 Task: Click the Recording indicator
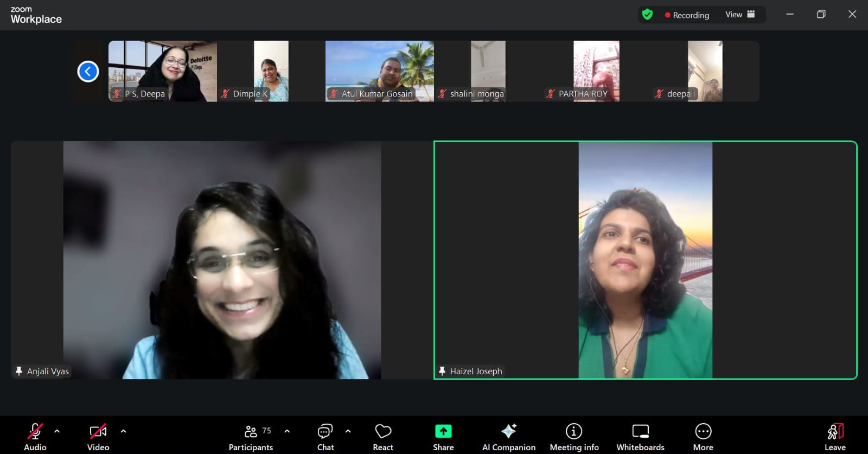tap(687, 15)
